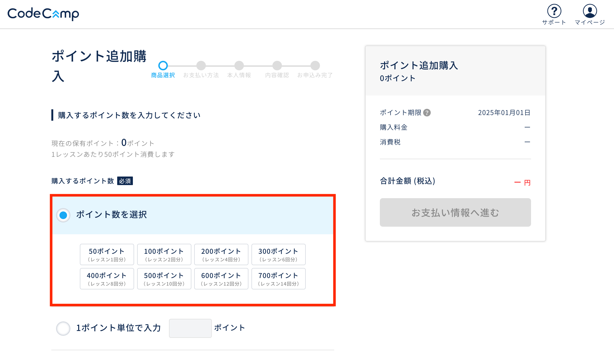614x364 pixels.
Task: Open the サポート help icon
Action: [x=554, y=11]
